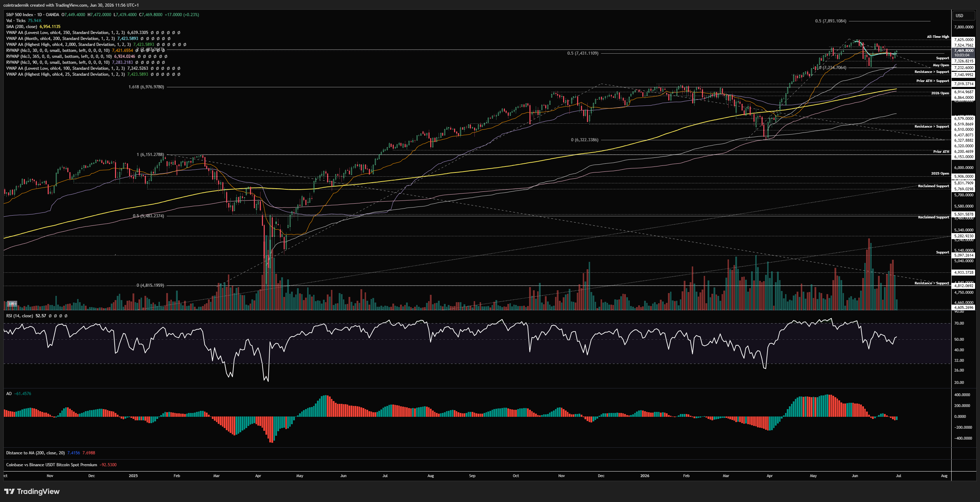Click the May Open line label
Image resolution: width=980 pixels, height=502 pixels.
click(941, 66)
